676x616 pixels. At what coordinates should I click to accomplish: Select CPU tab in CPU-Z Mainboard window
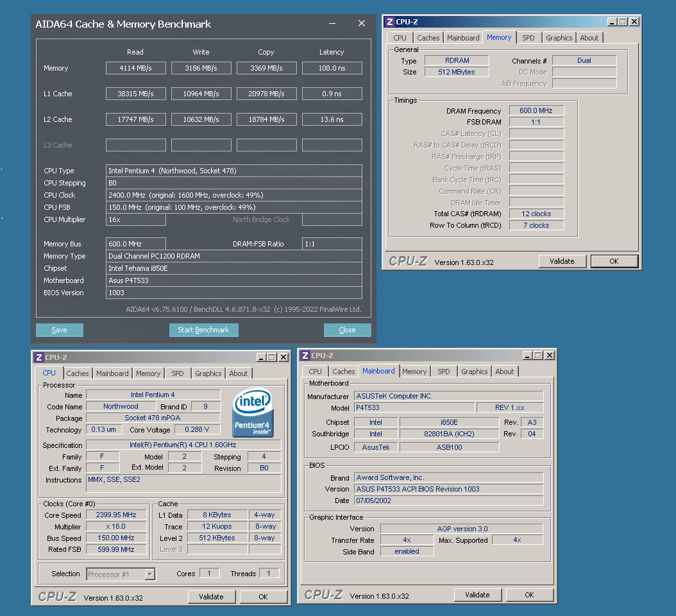tap(315, 372)
